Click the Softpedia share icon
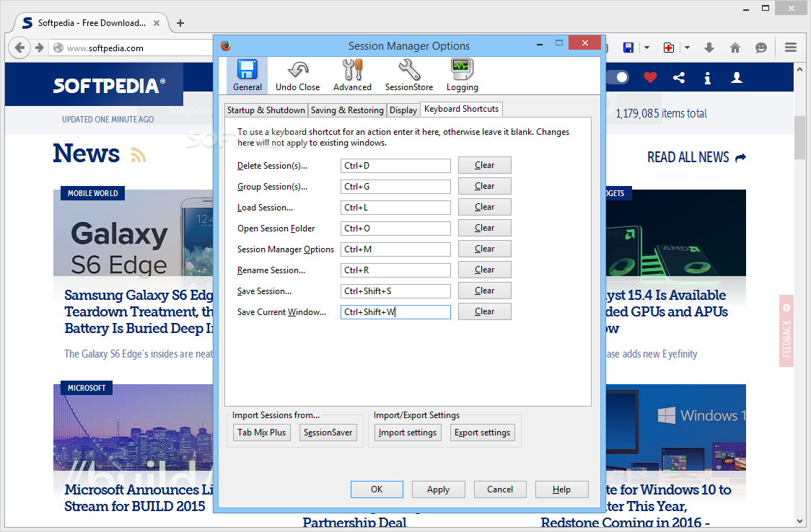The image size is (811, 532). pyautogui.click(x=679, y=77)
